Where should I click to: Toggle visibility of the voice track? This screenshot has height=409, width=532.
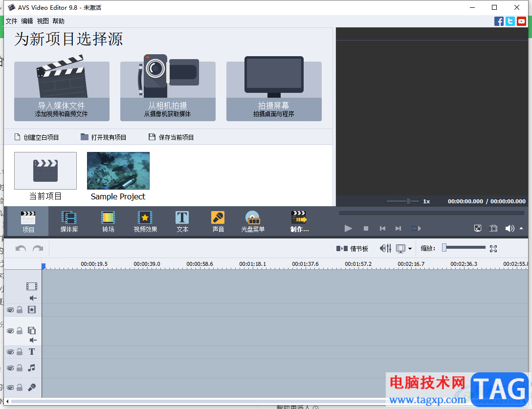[11, 387]
